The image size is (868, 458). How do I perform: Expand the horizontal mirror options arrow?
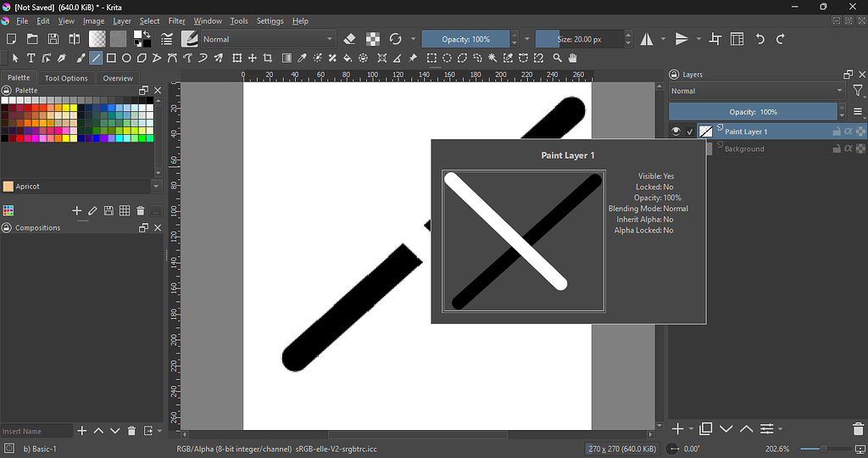click(663, 39)
